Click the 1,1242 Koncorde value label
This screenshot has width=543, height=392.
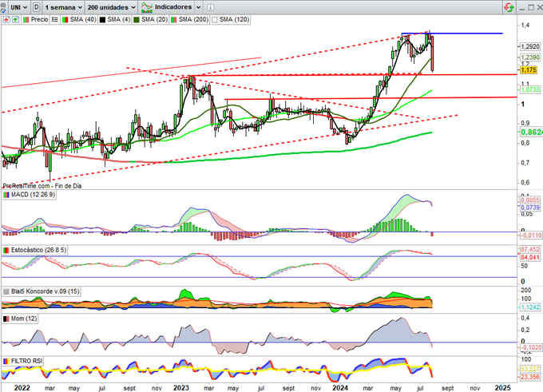point(530,307)
